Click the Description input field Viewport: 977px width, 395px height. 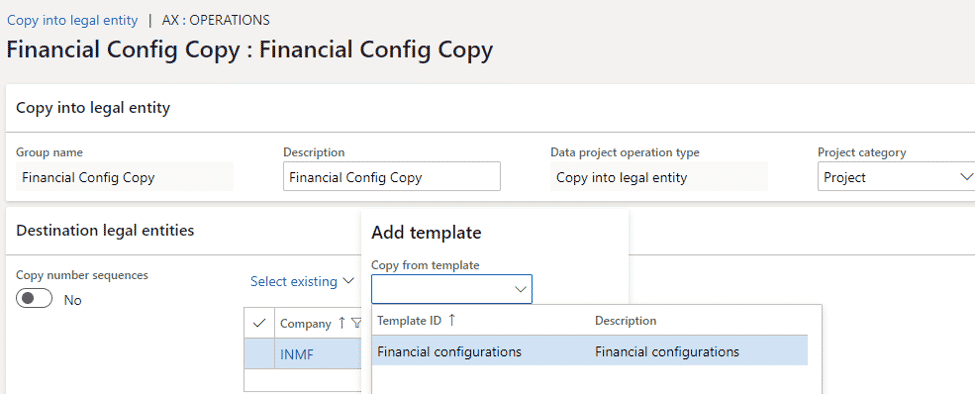tap(392, 178)
